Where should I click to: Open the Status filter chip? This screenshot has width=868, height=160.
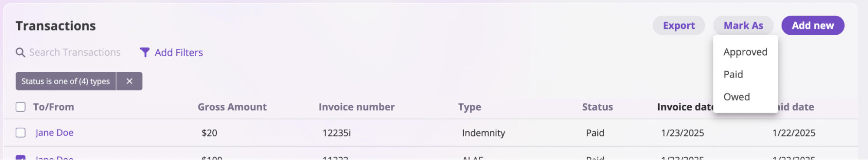pos(66,81)
